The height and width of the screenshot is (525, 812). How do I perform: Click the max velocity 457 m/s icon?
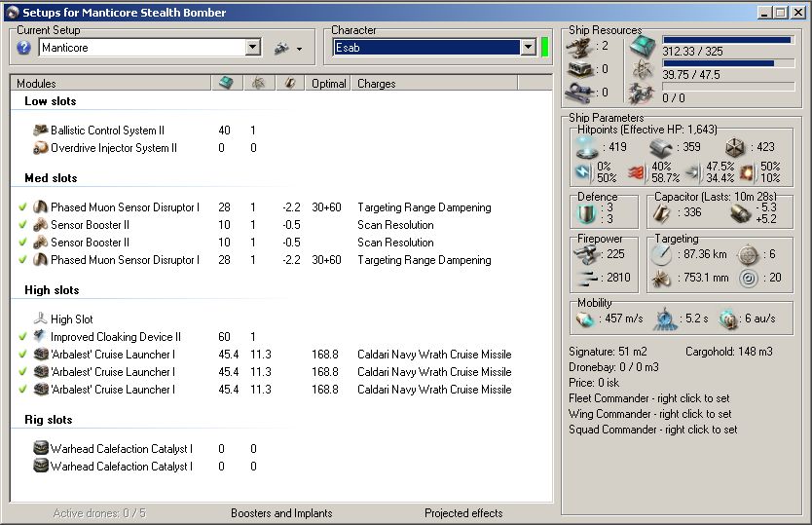pyautogui.click(x=585, y=319)
